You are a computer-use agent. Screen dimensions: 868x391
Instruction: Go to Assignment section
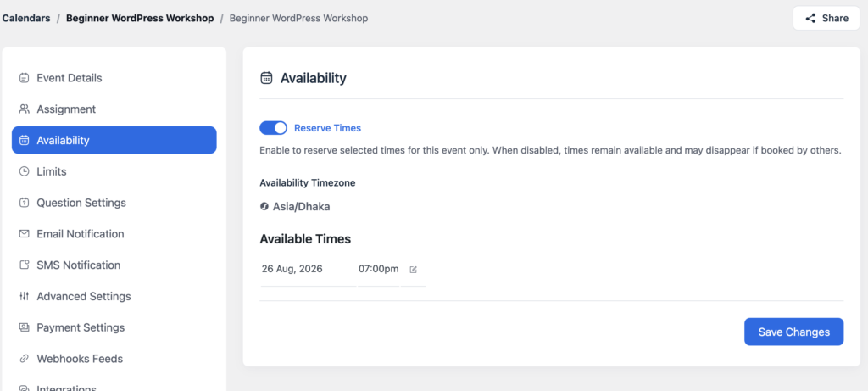(x=114, y=109)
